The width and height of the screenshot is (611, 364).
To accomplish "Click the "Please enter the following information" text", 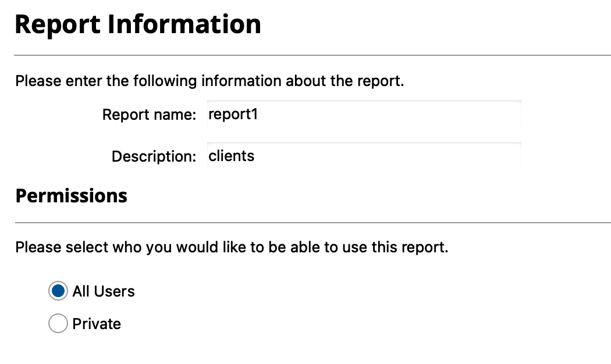I will click(x=209, y=81).
